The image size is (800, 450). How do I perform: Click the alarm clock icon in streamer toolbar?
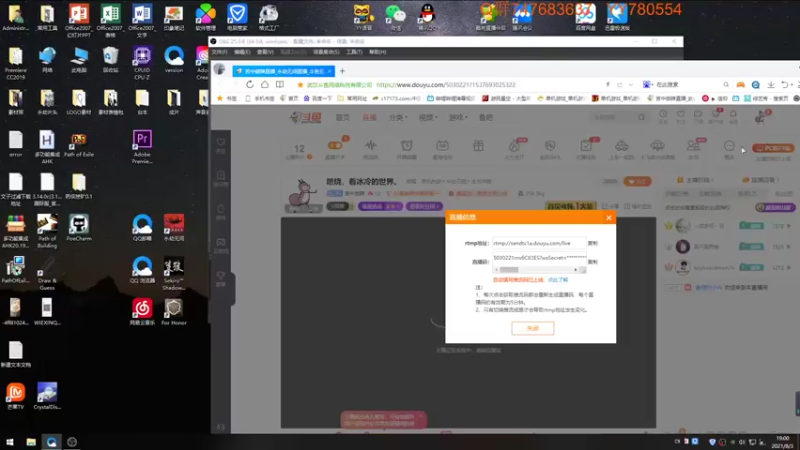(x=407, y=145)
